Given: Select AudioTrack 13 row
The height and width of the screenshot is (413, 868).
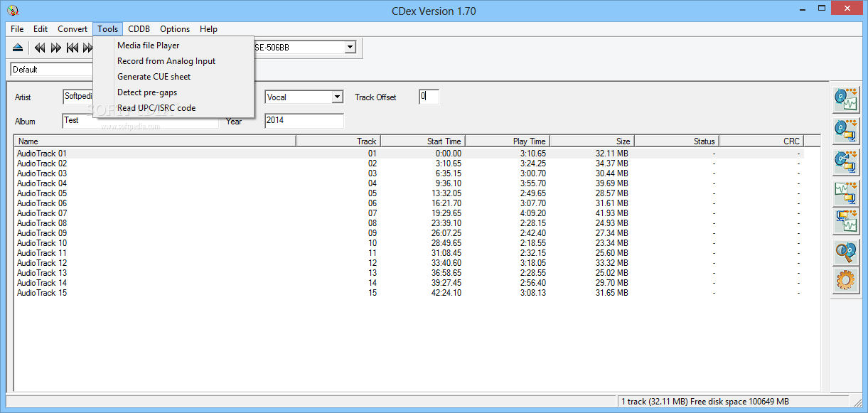Looking at the screenshot, I should tap(417, 273).
